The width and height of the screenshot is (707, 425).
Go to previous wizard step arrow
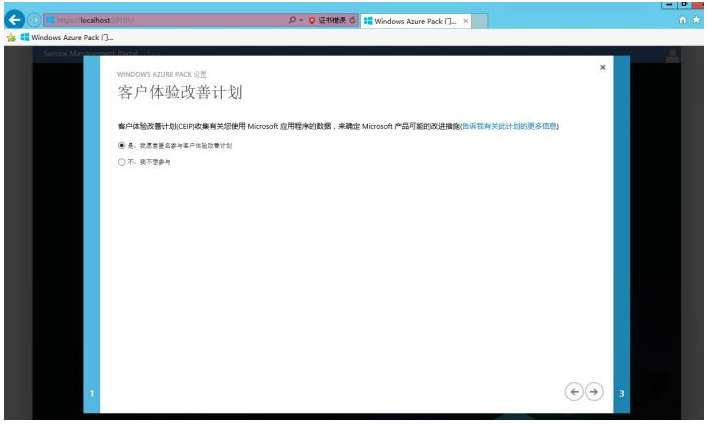pos(574,392)
